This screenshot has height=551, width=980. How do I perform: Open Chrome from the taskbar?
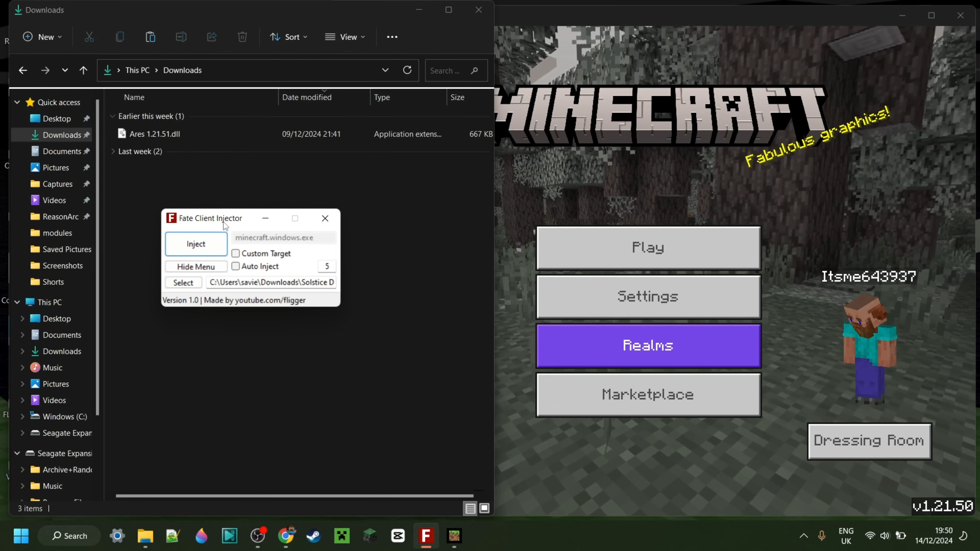tap(286, 536)
